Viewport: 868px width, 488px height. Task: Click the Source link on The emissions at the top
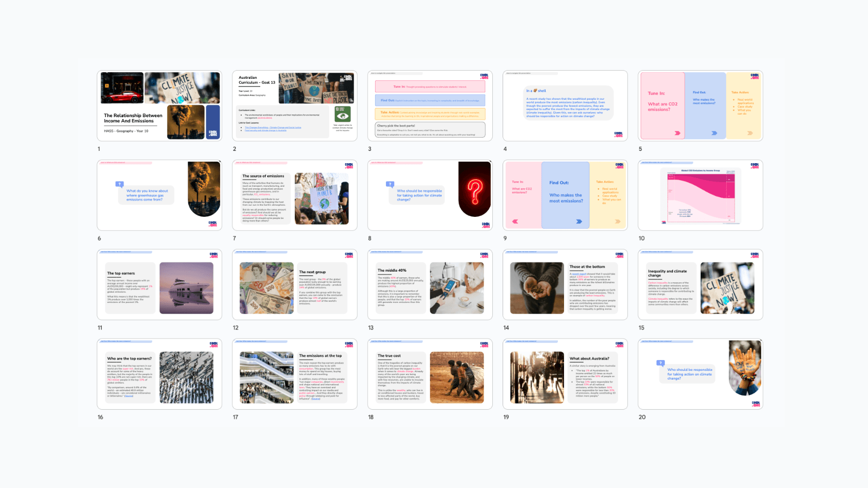(316, 399)
